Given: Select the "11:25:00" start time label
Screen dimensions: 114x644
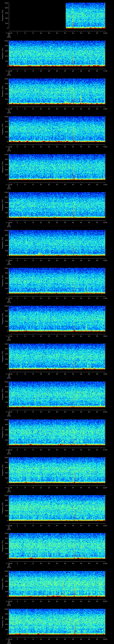Looking at the screenshot, I should tap(9, 639).
